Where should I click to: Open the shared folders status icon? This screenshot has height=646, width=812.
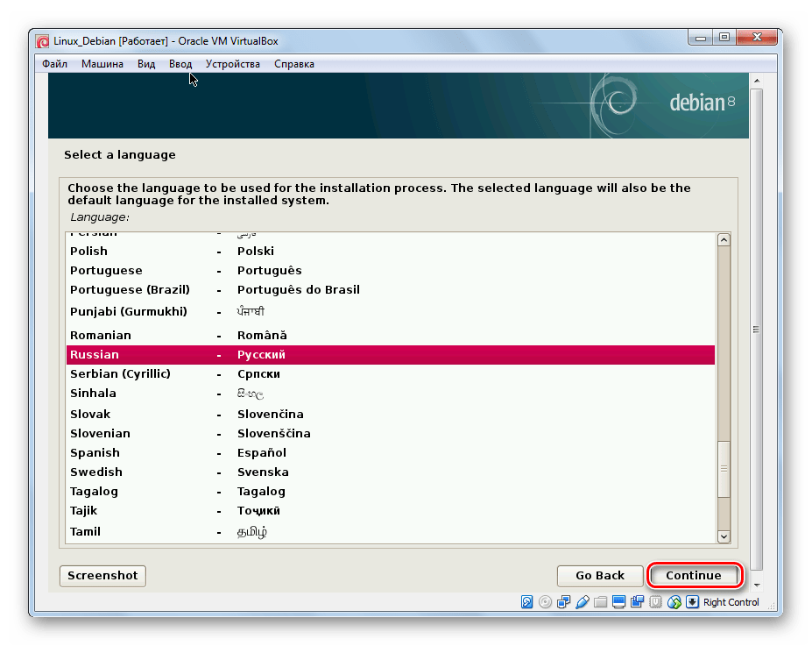point(600,602)
